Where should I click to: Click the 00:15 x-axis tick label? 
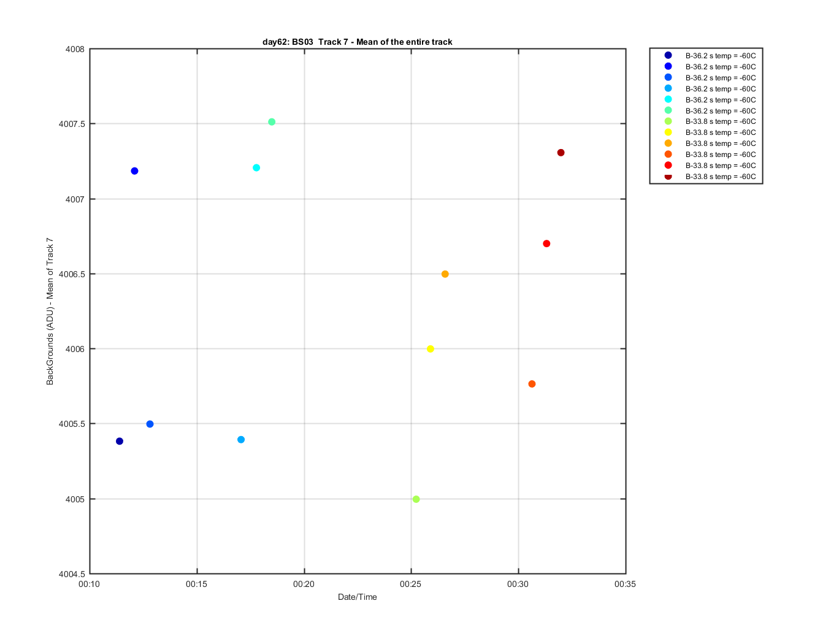click(x=197, y=584)
